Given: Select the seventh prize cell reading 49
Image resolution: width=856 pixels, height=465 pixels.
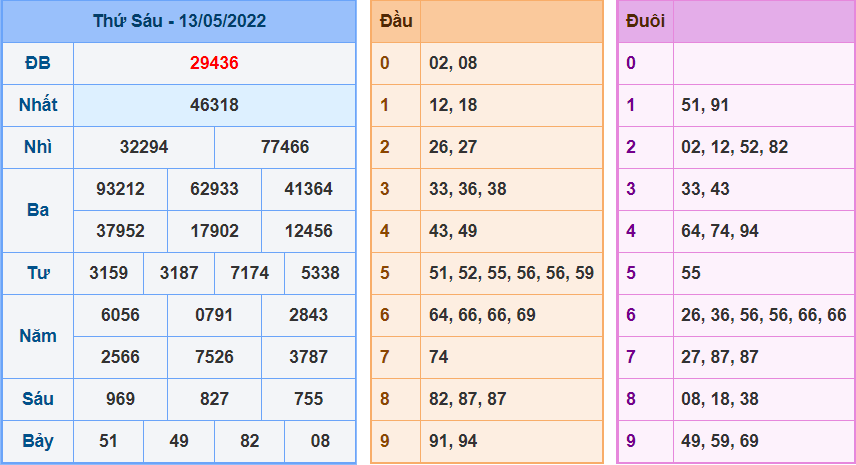Looking at the screenshot, I should 179,441.
